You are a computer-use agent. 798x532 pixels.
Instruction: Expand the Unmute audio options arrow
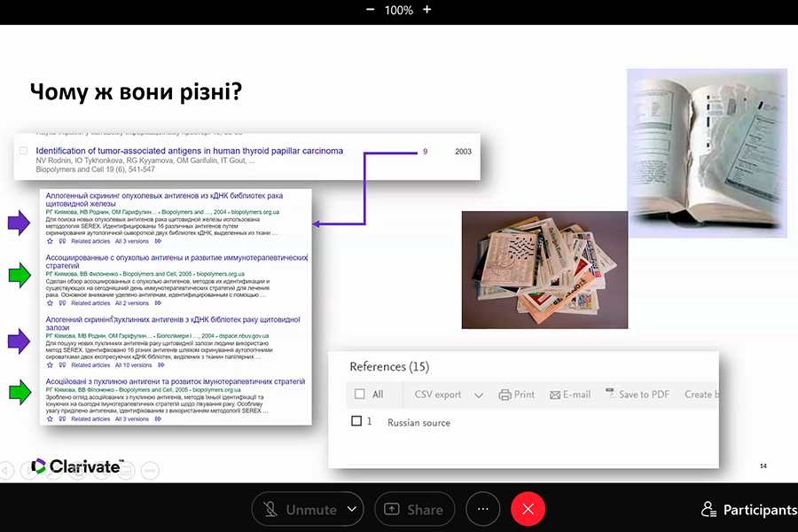(x=352, y=509)
